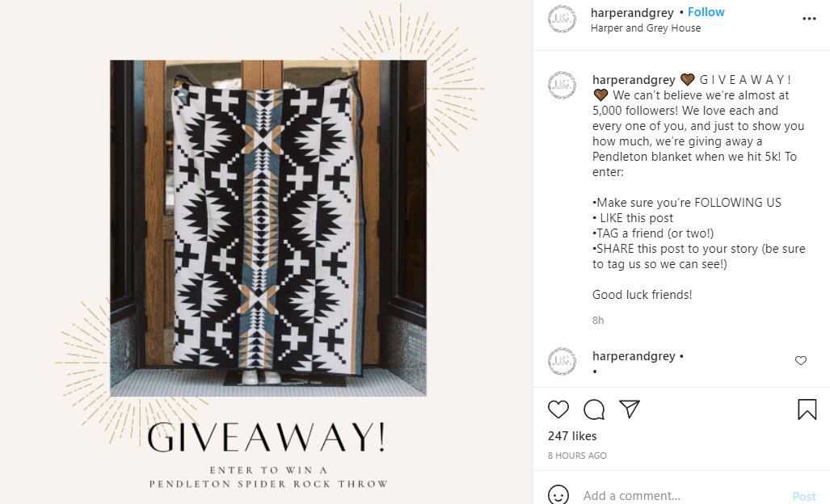Viewport: 830px width, 504px height.
Task: Click the harperandgrey header profile avatar
Action: point(562,19)
